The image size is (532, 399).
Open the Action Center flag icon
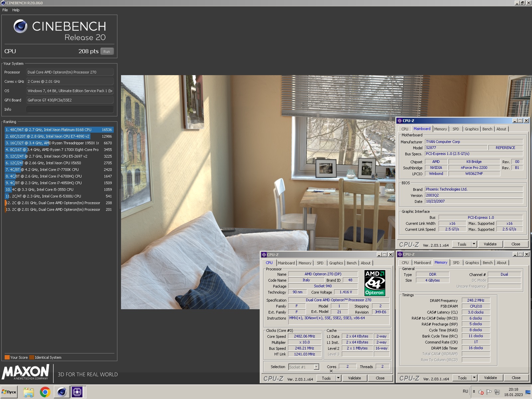(489, 392)
